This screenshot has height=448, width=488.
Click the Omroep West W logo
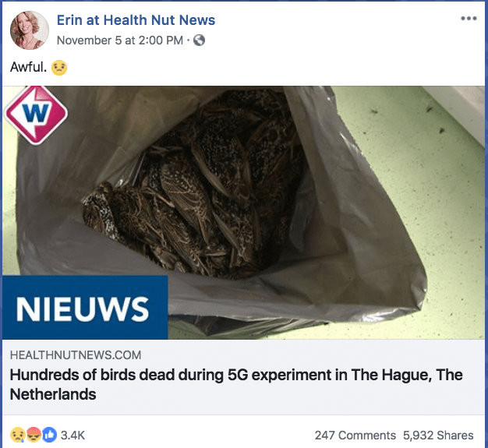(x=36, y=115)
